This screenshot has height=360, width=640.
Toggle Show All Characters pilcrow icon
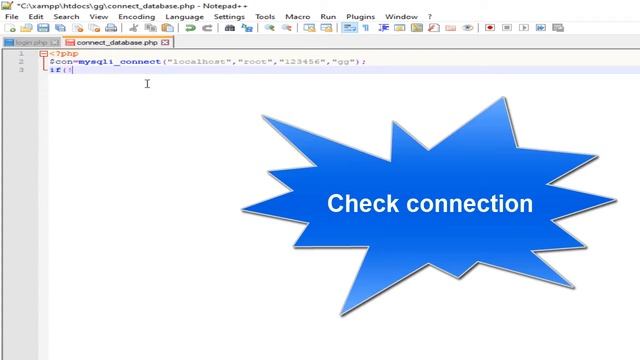366,28
